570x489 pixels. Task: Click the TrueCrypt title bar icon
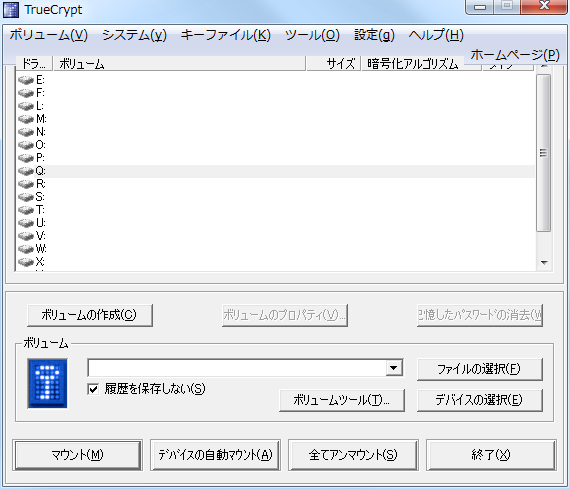pos(11,10)
